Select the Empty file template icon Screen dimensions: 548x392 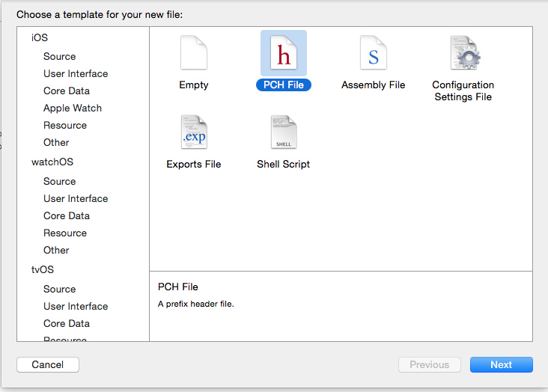tap(193, 53)
